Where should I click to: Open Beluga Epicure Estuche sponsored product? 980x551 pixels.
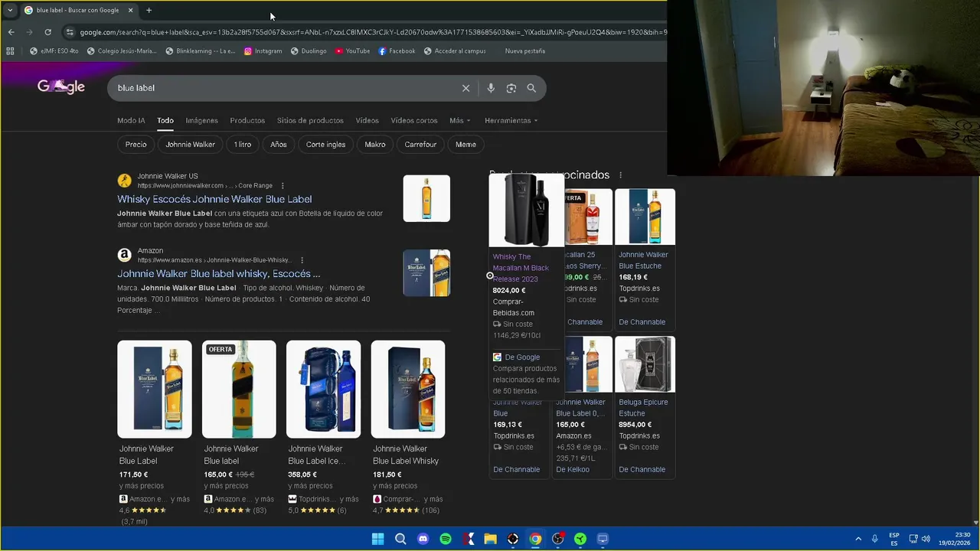point(645,407)
